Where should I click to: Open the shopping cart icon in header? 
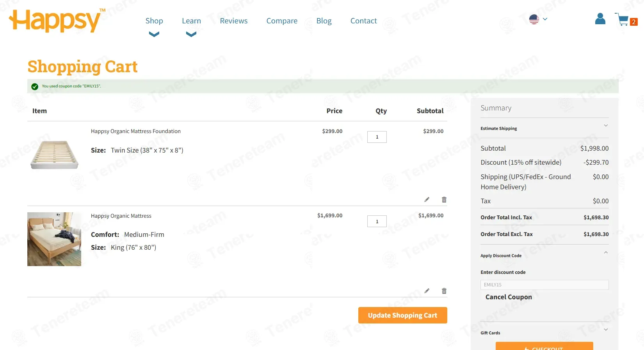click(x=621, y=20)
